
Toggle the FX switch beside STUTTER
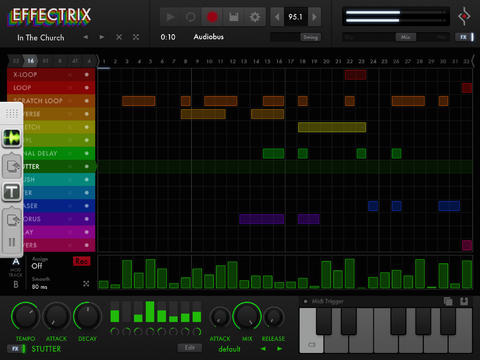pos(17,349)
